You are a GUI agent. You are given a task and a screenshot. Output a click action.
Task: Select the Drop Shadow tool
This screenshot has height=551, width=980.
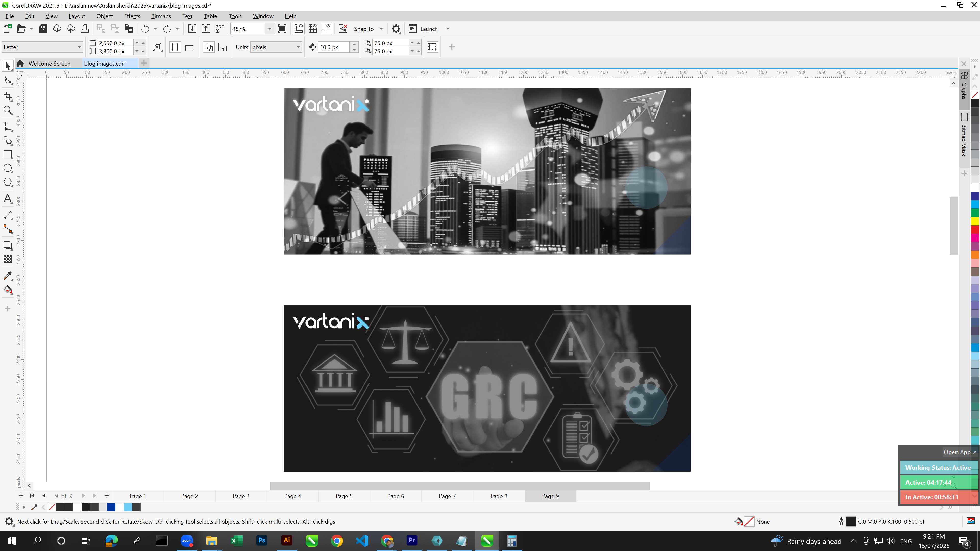click(x=8, y=245)
